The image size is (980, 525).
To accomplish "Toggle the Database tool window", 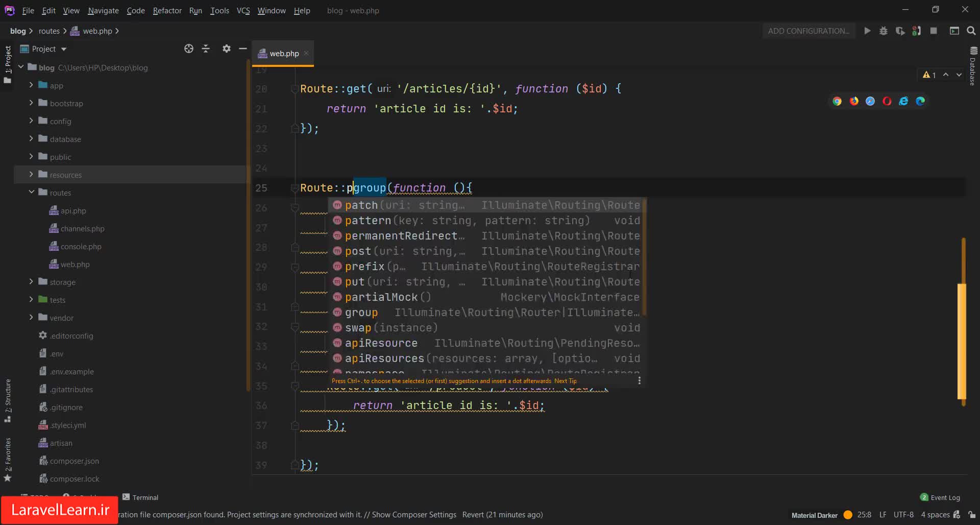I will 973,66.
